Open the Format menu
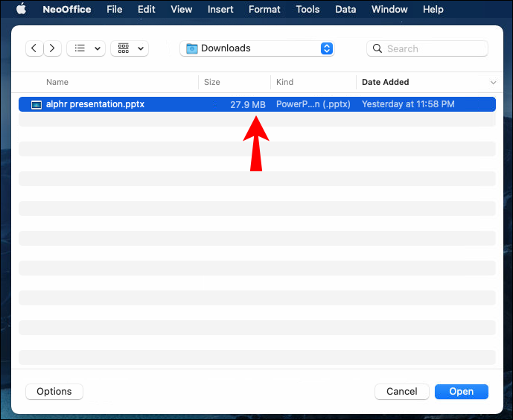513x420 pixels. coord(264,9)
